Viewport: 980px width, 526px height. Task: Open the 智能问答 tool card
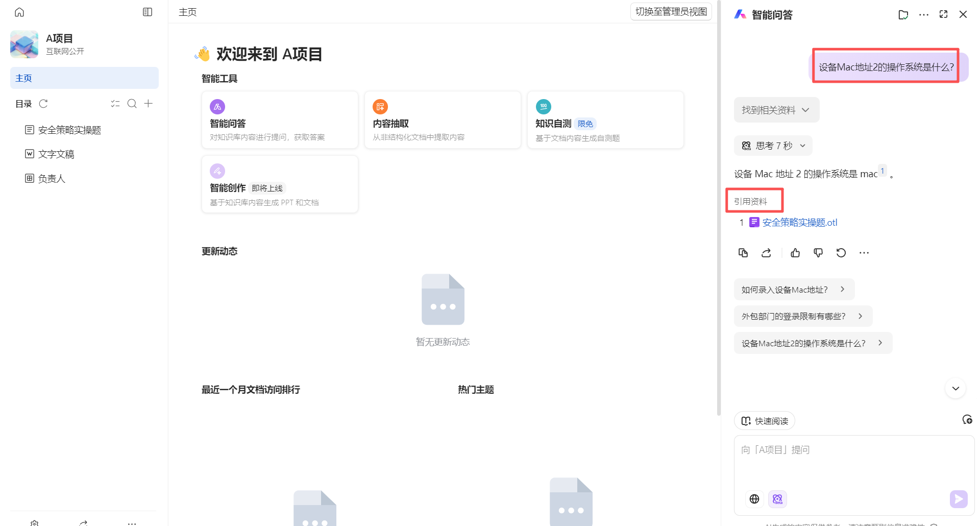pyautogui.click(x=280, y=119)
